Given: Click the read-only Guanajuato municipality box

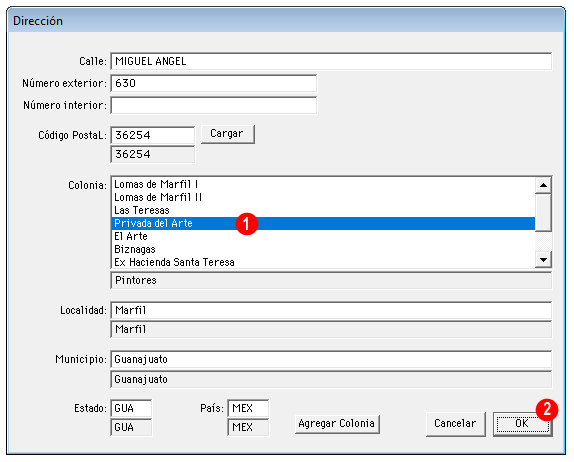Looking at the screenshot, I should point(331,379).
